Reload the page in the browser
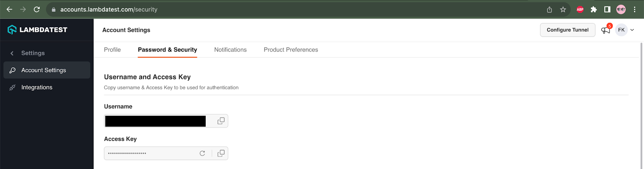This screenshot has width=644, height=169. coord(37,9)
